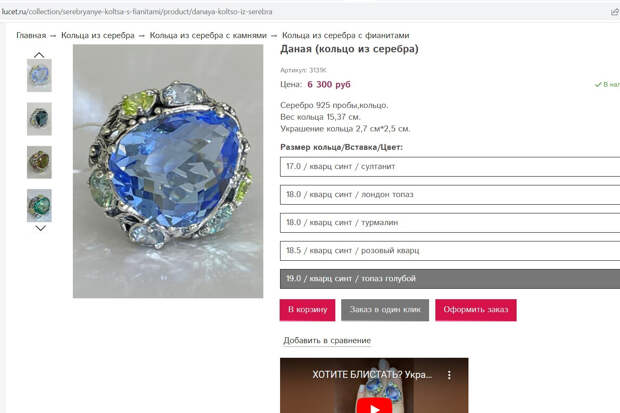Open the Главная breadcrumb link
Image resolution: width=620 pixels, height=413 pixels.
click(31, 35)
